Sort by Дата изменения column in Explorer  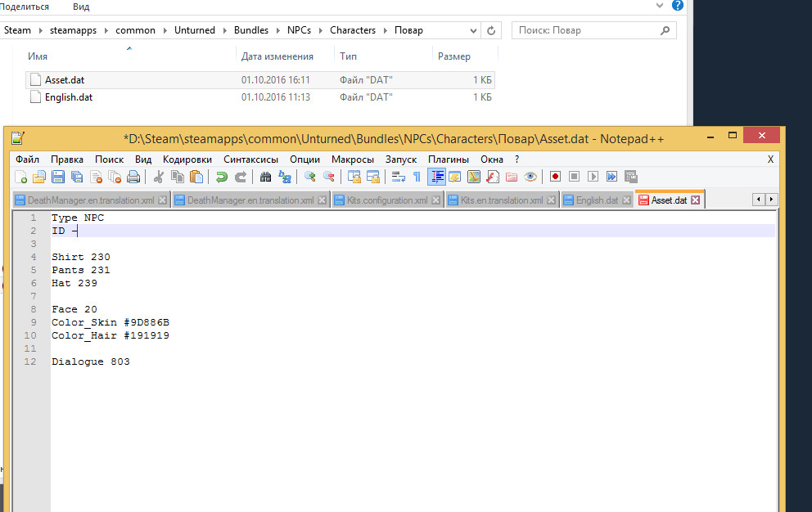277,56
